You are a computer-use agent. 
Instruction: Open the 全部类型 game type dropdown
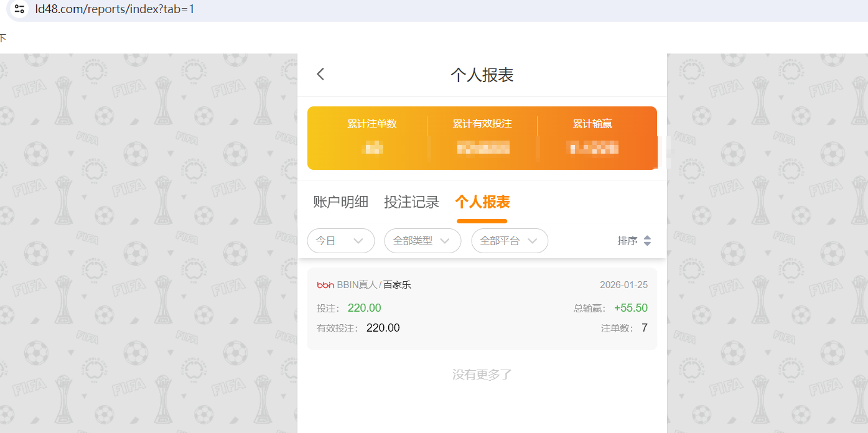[422, 240]
